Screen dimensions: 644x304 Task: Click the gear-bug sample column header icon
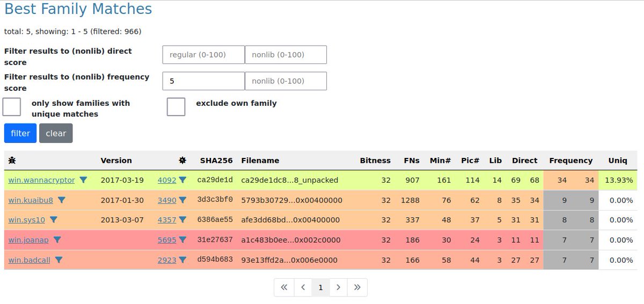(x=182, y=160)
